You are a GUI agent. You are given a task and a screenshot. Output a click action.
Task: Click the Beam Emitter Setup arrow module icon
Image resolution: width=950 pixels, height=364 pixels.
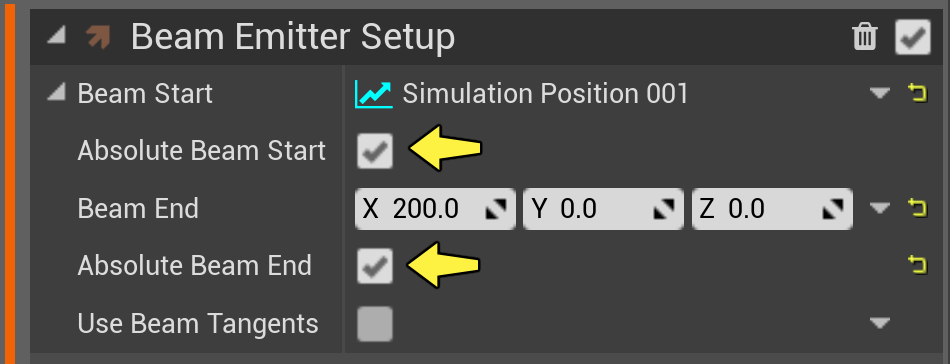coord(98,37)
